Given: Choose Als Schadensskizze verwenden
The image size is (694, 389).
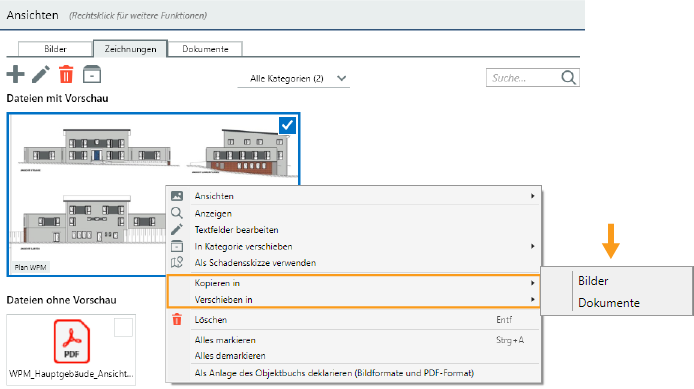Looking at the screenshot, I should click(x=353, y=263).
